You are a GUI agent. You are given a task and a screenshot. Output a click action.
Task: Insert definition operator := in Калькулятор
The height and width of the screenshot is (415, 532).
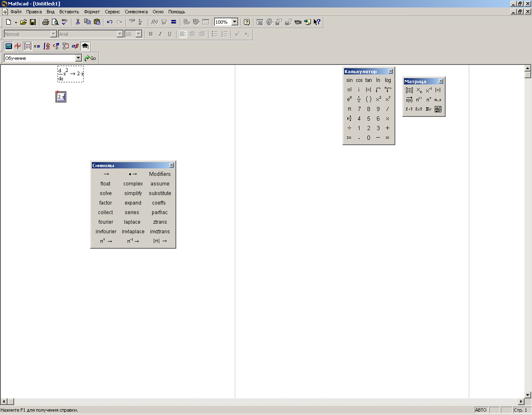(x=349, y=138)
